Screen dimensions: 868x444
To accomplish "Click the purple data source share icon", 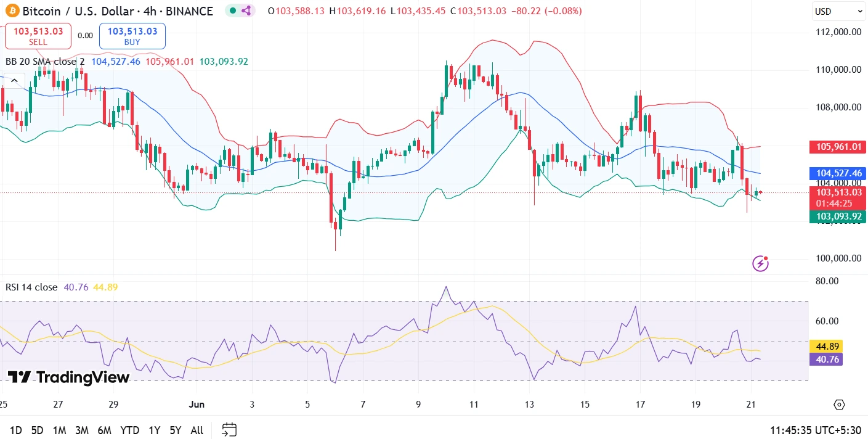I will pyautogui.click(x=246, y=10).
